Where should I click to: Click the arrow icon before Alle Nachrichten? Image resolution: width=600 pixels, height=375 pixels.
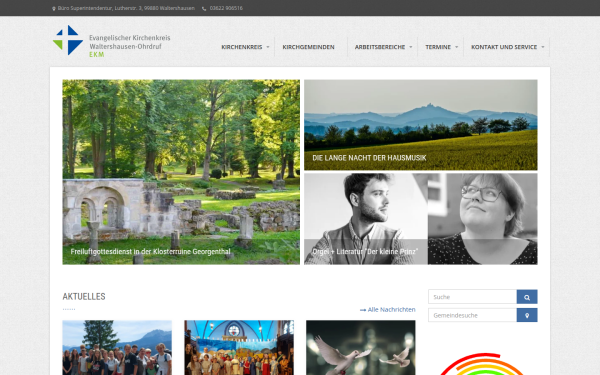363,310
